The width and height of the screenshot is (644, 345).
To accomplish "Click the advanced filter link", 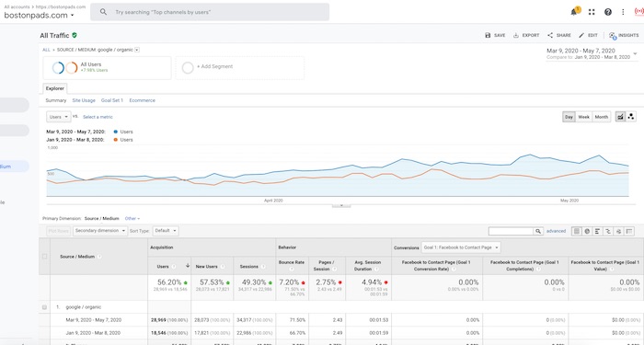I will 556,231.
